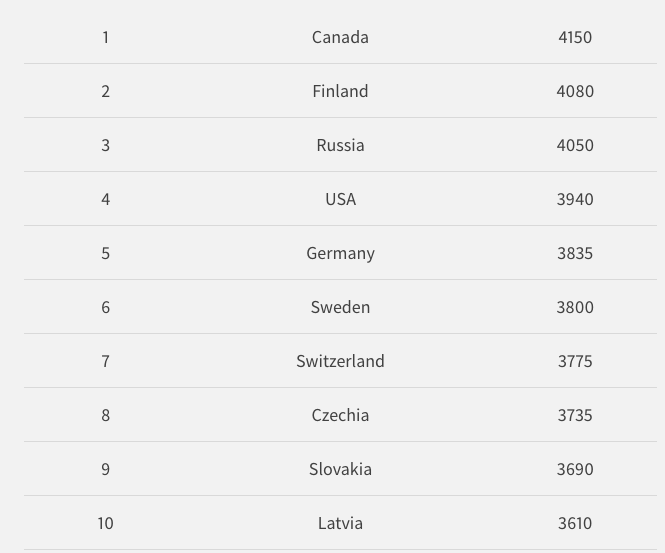Click rank number 1 cell

coord(105,37)
